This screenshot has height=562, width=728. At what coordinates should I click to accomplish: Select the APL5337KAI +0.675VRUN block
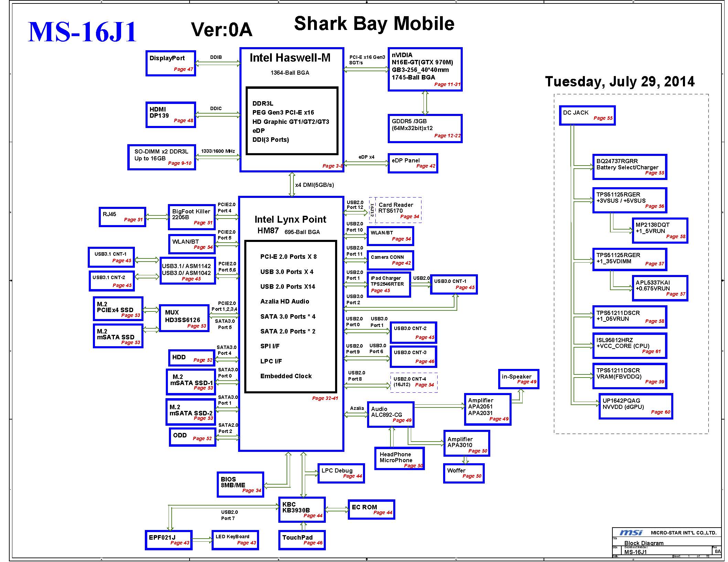coord(660,288)
